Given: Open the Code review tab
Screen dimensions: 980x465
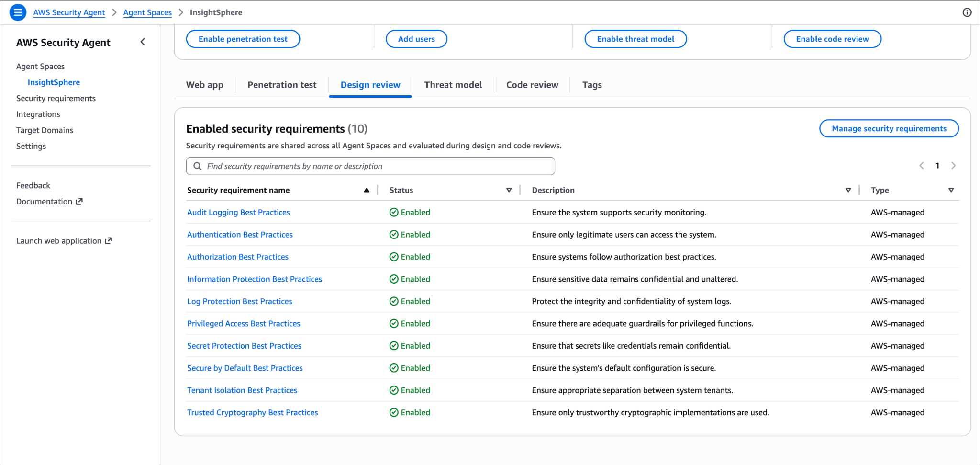Looking at the screenshot, I should point(532,85).
